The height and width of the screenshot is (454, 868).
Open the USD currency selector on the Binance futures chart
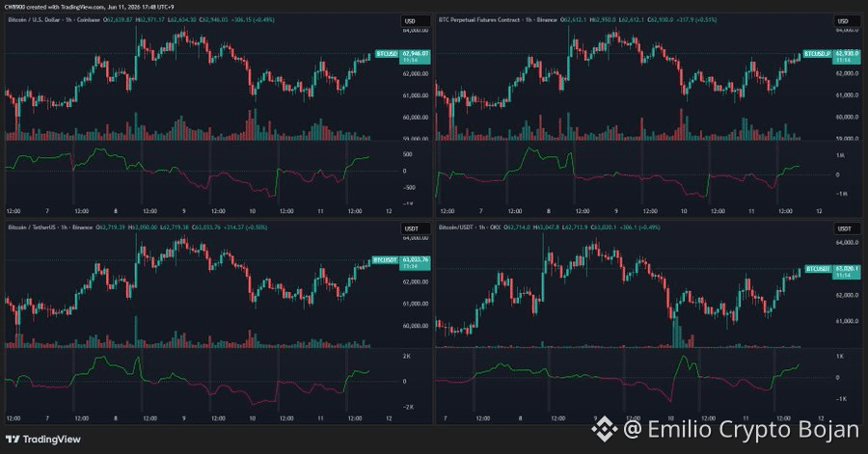pyautogui.click(x=848, y=21)
